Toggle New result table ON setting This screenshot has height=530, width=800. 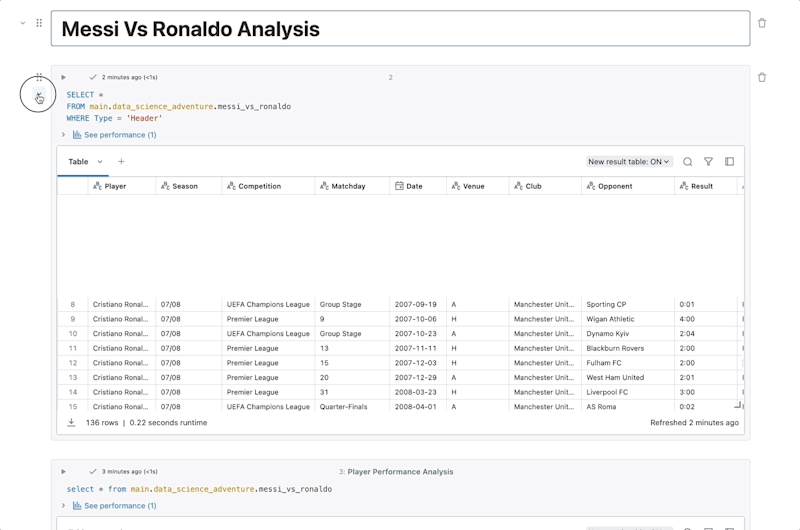(630, 161)
